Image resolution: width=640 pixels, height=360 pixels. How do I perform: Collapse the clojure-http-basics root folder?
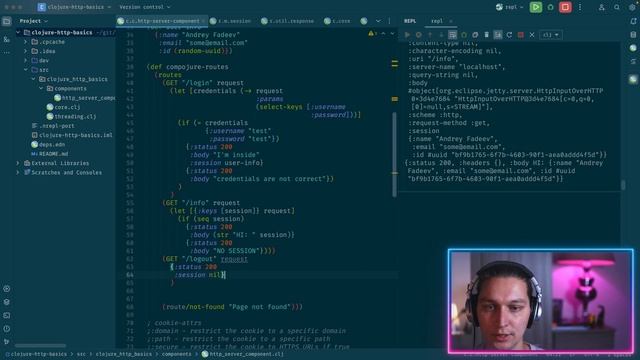pyautogui.click(x=18, y=32)
